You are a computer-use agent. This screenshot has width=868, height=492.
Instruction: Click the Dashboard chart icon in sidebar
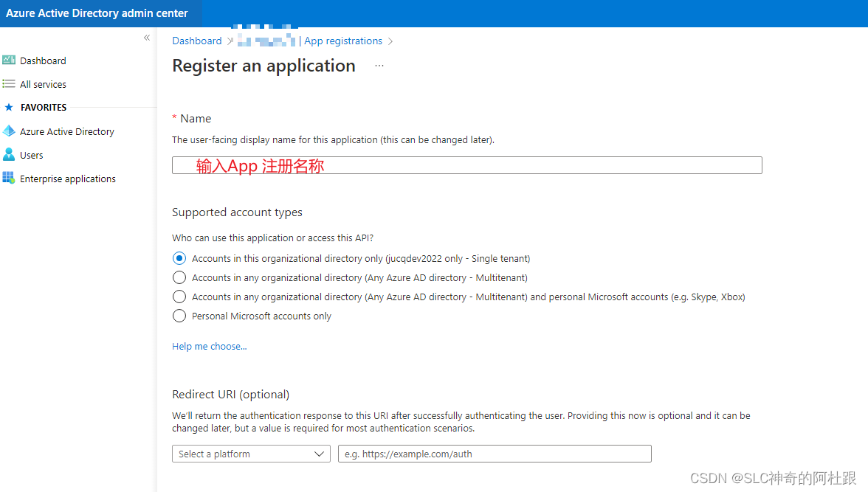click(9, 60)
